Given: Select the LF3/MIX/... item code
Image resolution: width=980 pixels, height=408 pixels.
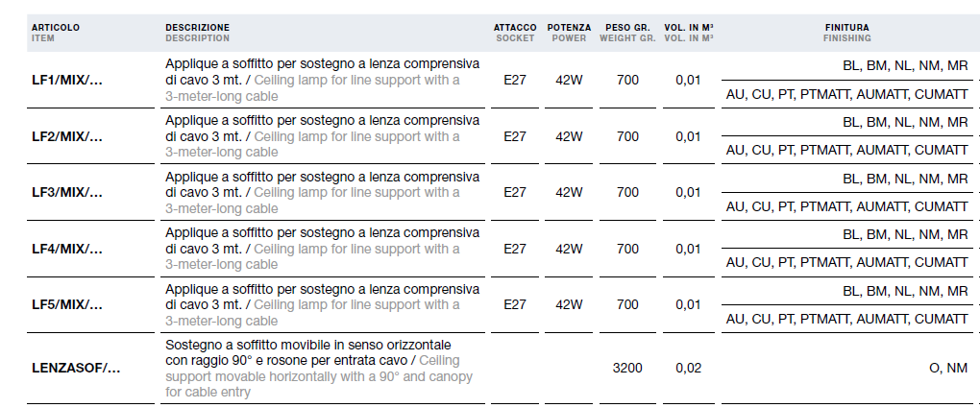Looking at the screenshot, I should point(67,192).
